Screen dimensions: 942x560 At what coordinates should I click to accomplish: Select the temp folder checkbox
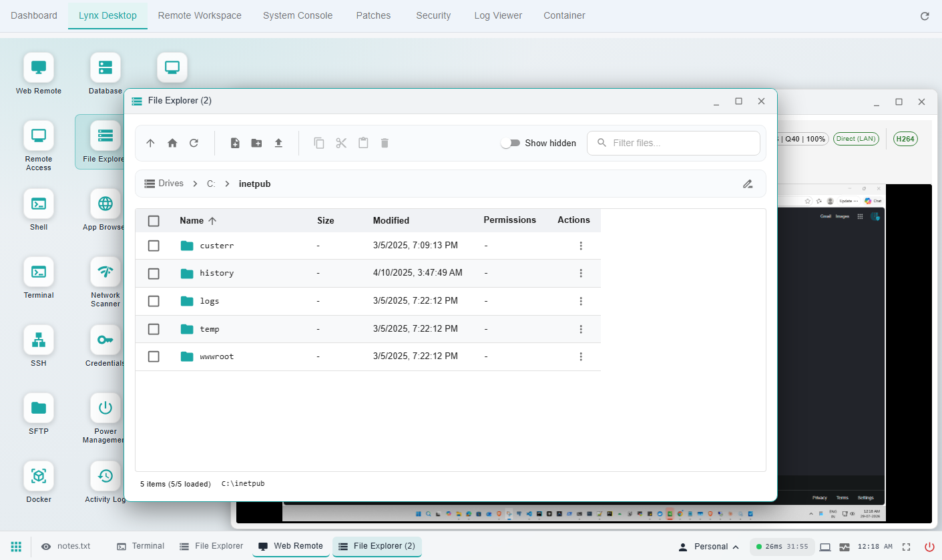coord(154,329)
